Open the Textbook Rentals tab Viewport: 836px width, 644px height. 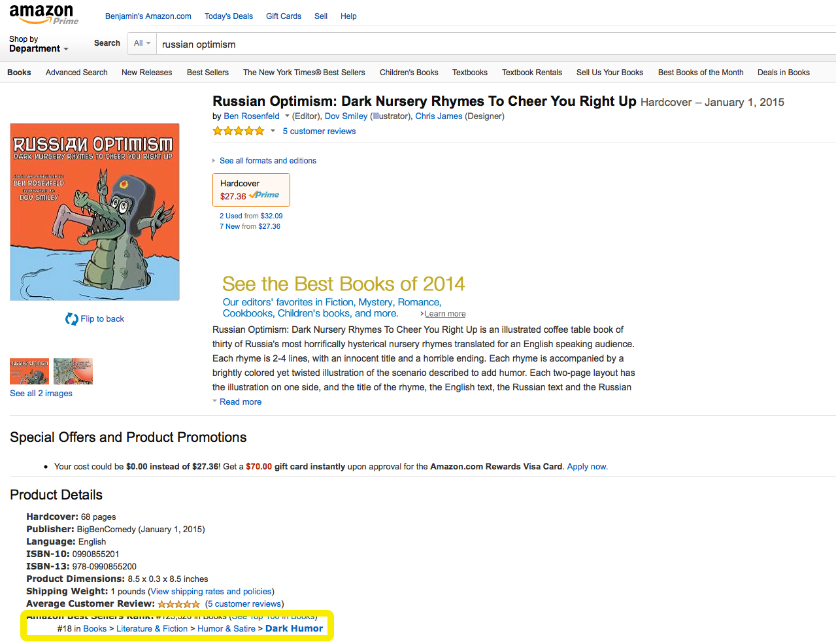[531, 73]
